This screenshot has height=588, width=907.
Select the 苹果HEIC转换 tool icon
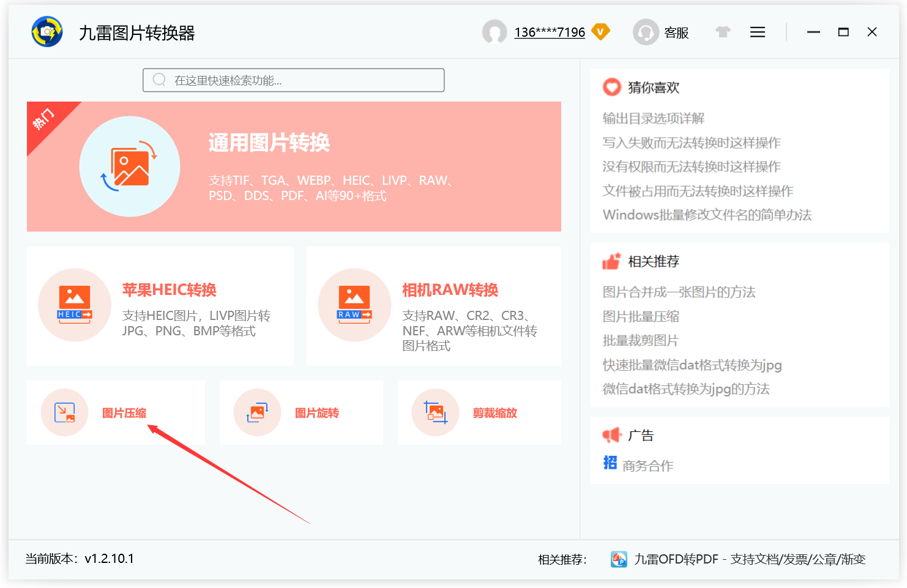(75, 304)
